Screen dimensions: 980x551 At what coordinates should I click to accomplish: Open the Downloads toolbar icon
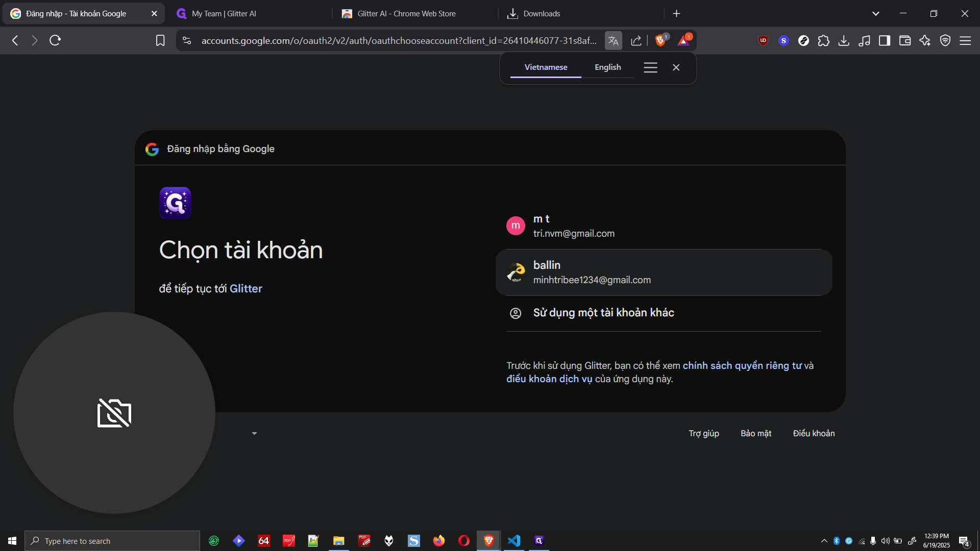pyautogui.click(x=844, y=41)
